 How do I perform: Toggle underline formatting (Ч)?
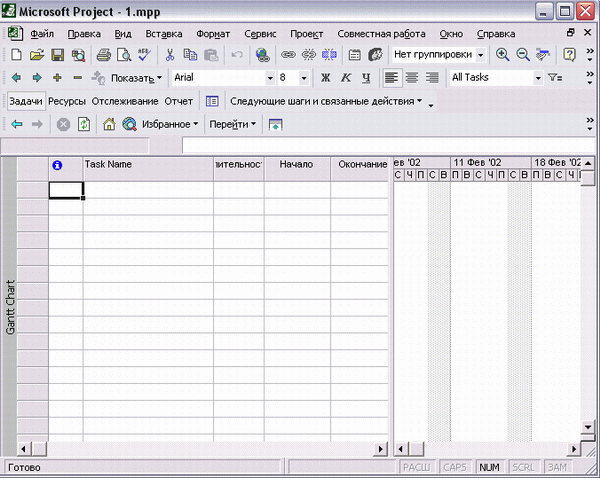pyautogui.click(x=366, y=78)
